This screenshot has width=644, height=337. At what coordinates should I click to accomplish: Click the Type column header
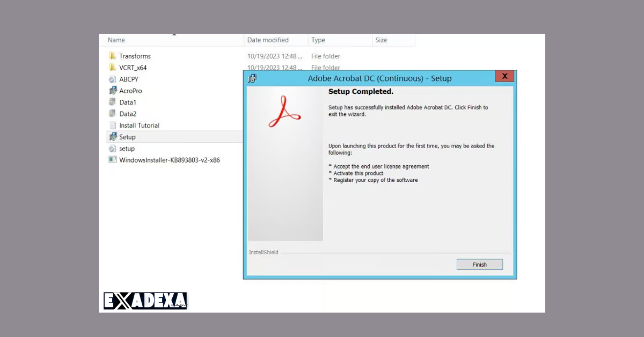coord(318,40)
